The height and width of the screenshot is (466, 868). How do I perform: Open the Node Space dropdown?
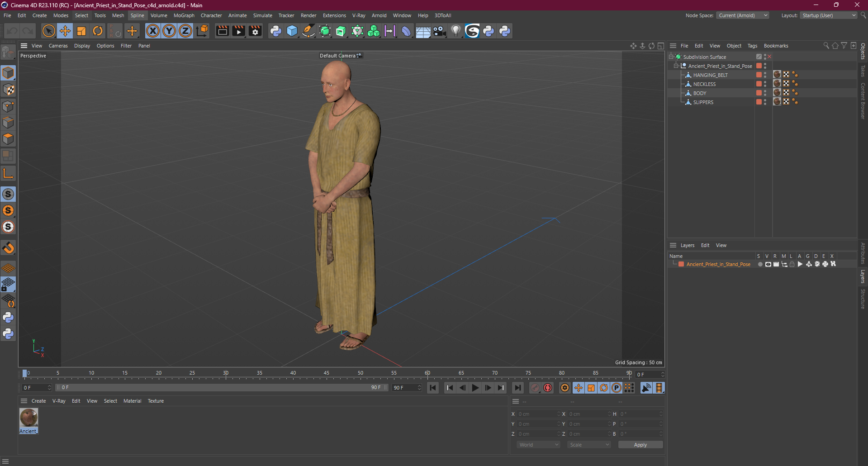(743, 15)
